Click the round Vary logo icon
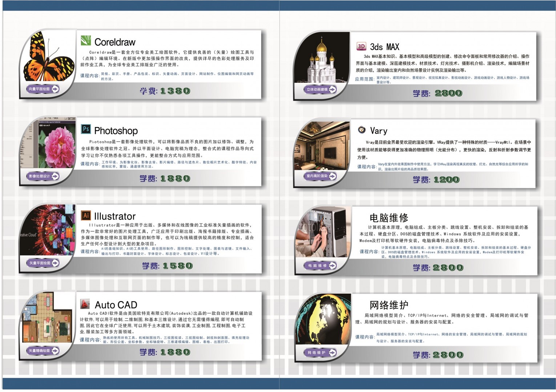Screen dimensions: 556x392 [x=362, y=130]
